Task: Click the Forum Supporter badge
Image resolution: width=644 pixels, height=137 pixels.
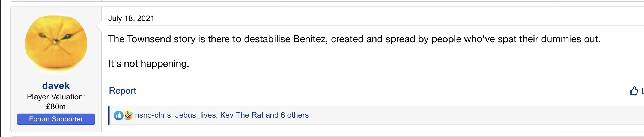Action: pyautogui.click(x=56, y=119)
